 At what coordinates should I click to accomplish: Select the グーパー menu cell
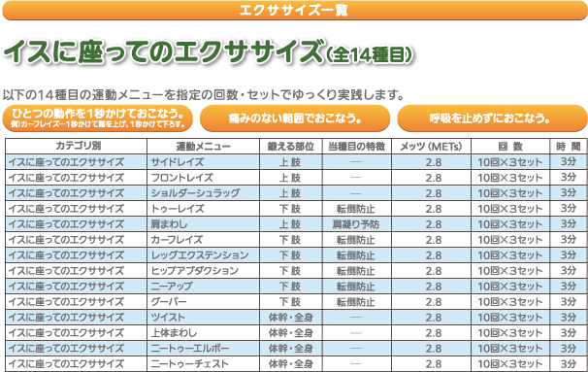pyautogui.click(x=203, y=302)
